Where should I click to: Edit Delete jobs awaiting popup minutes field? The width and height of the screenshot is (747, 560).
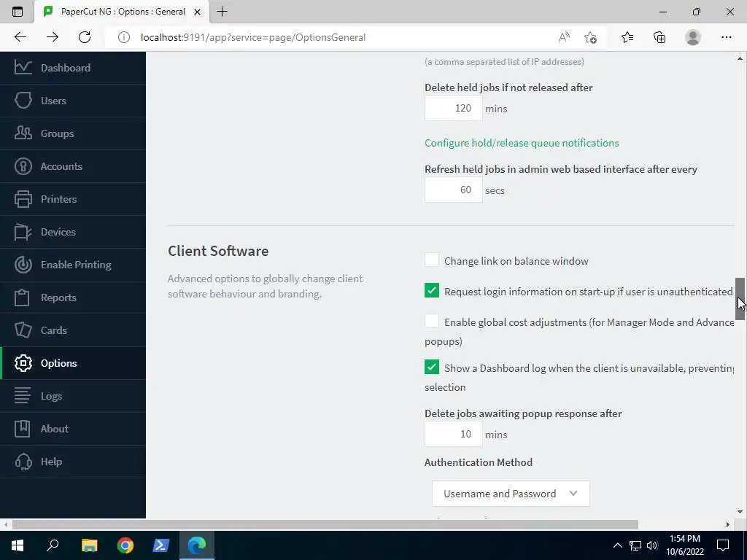tap(454, 434)
